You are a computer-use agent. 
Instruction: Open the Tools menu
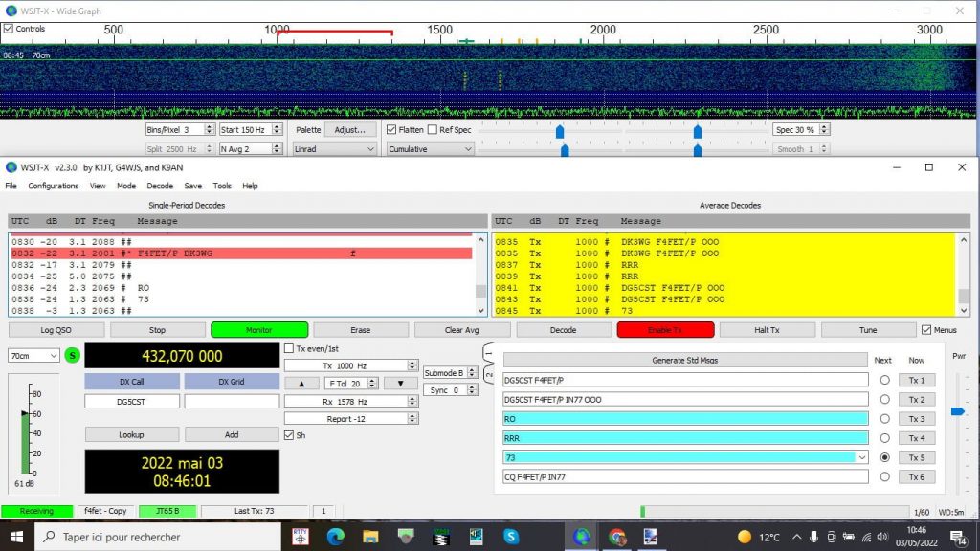(222, 186)
